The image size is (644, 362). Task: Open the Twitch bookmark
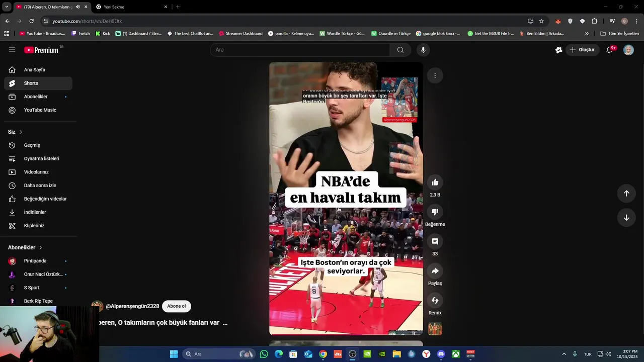[80, 34]
